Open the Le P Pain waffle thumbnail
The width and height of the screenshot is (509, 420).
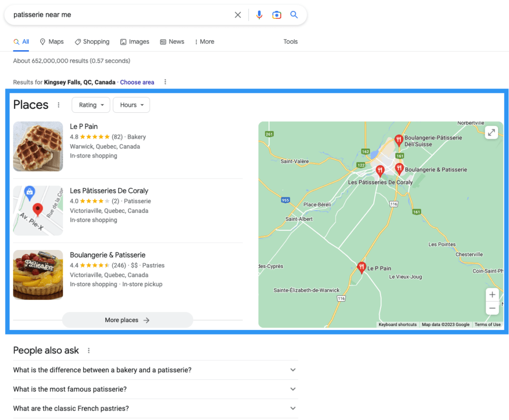click(38, 147)
